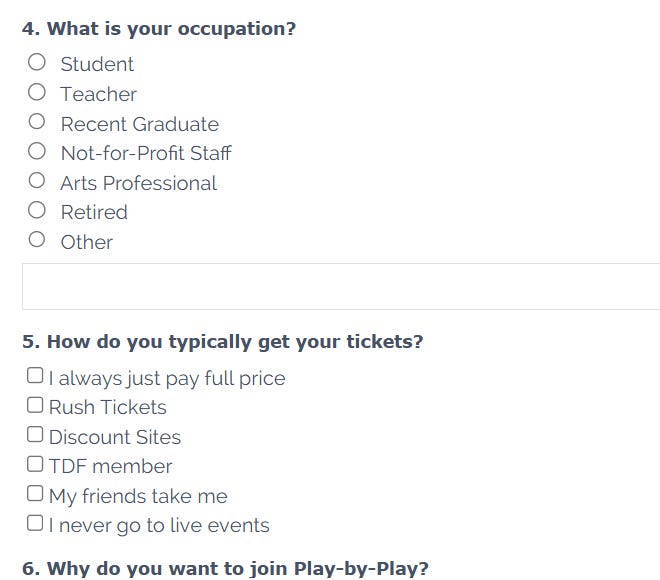
Task: Click the 'Arts Professional' label text
Action: 138,183
